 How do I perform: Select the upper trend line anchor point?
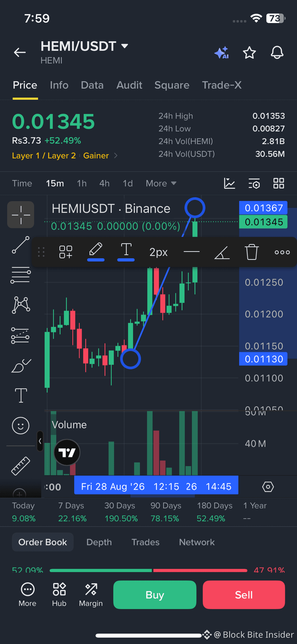[x=195, y=207]
